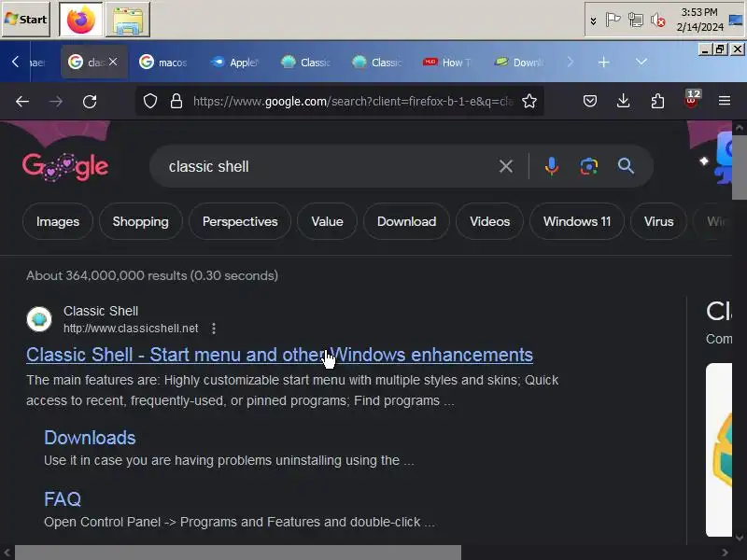Select the Virus filter chip

659,221
